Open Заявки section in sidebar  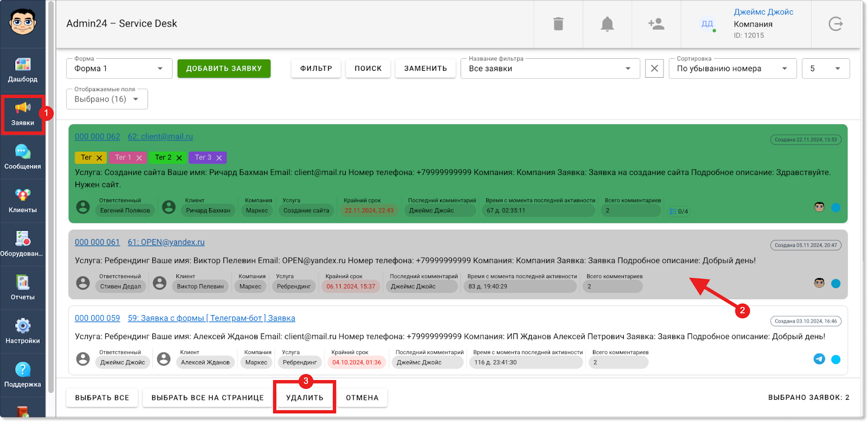(x=23, y=114)
